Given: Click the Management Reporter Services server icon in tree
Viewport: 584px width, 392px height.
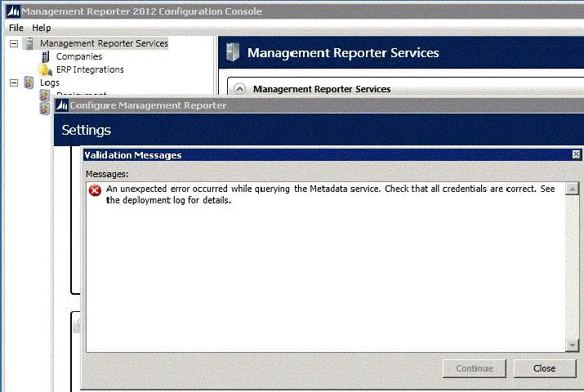Looking at the screenshot, I should [29, 43].
